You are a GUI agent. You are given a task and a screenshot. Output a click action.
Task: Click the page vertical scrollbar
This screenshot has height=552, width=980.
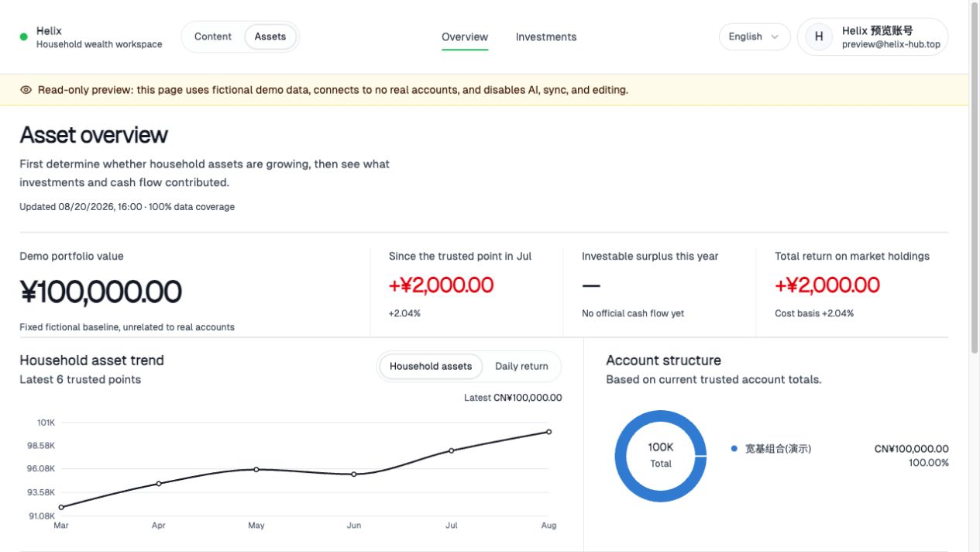[x=975, y=178]
